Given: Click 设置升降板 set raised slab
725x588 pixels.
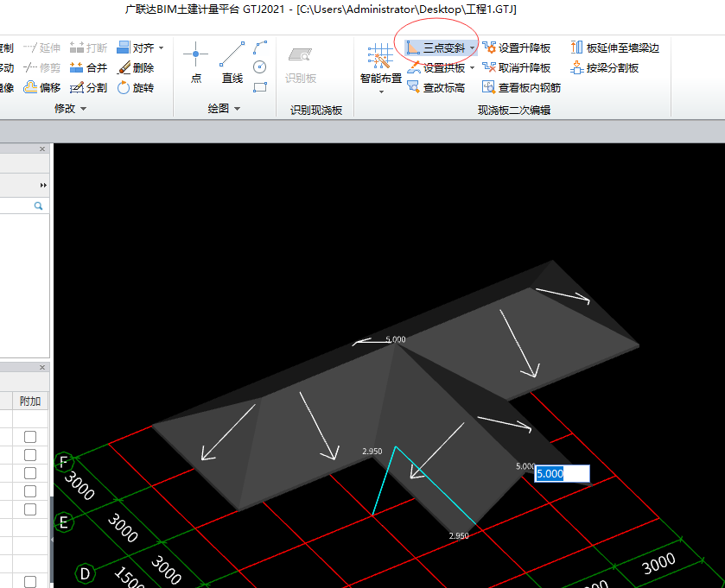Looking at the screenshot, I should [x=517, y=47].
